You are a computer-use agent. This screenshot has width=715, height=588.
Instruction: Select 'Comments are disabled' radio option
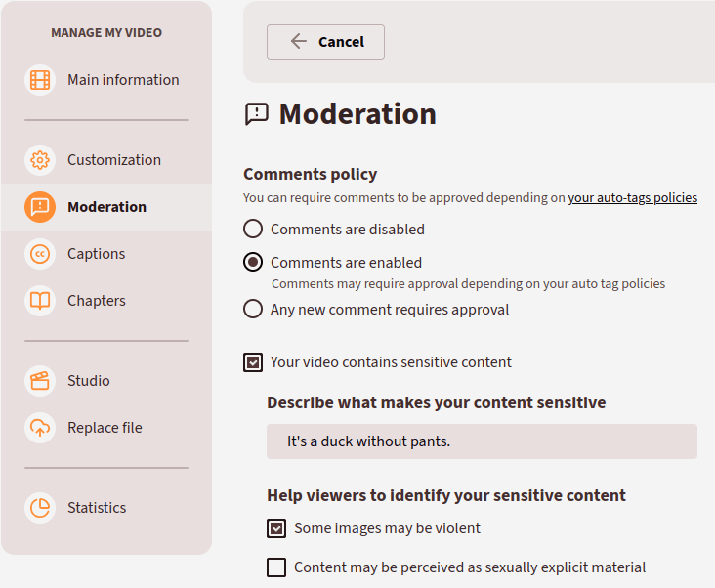coord(253,230)
